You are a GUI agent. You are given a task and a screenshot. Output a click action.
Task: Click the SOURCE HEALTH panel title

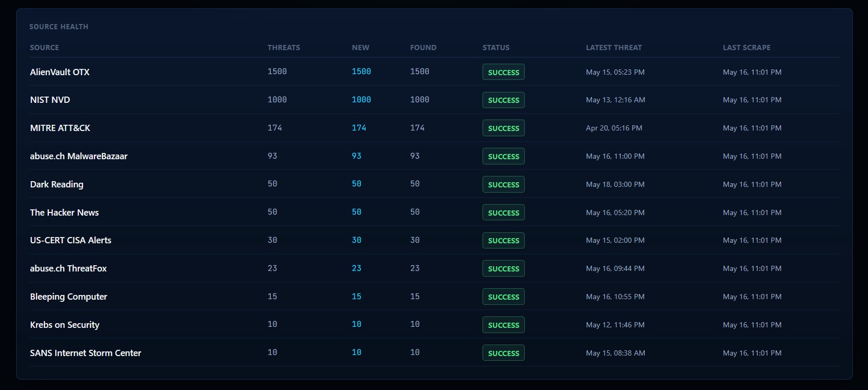tap(59, 27)
